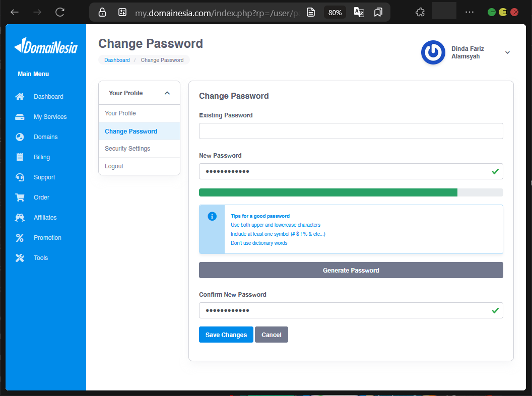Click the Dashboard home icon
Screen dimensions: 532x396
coord(20,97)
